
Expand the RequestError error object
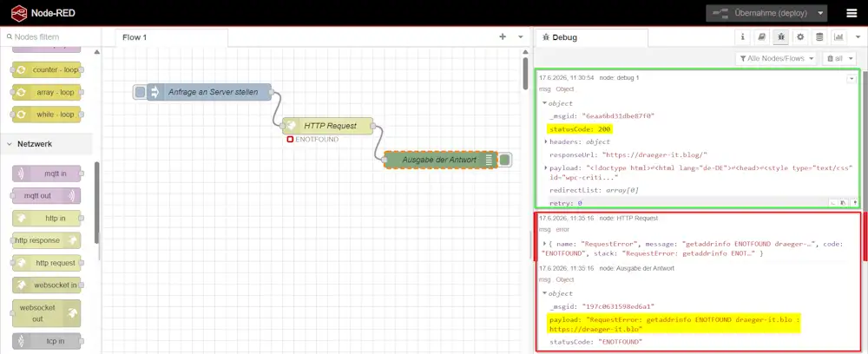pos(546,243)
